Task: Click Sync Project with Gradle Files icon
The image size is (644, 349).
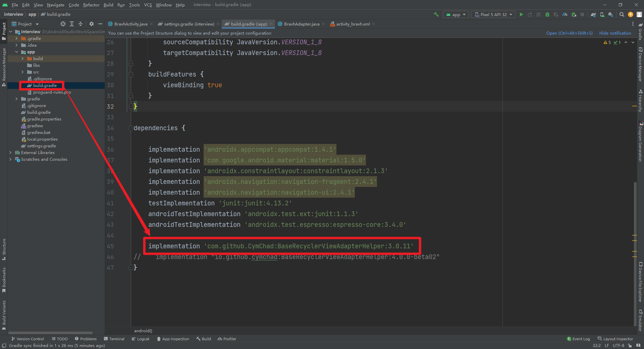Action: [x=593, y=14]
